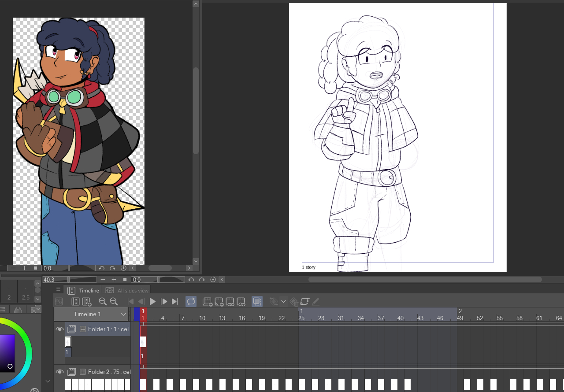Expand Folder 2 with its plus button
564x392 pixels.
pyautogui.click(x=82, y=372)
